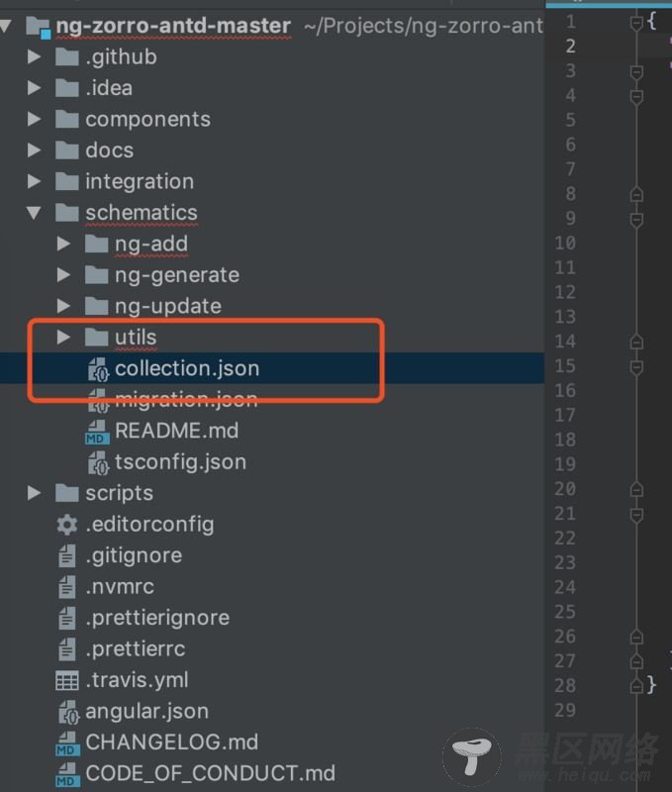Select the schematics folder name
The image size is (672, 792).
click(142, 213)
